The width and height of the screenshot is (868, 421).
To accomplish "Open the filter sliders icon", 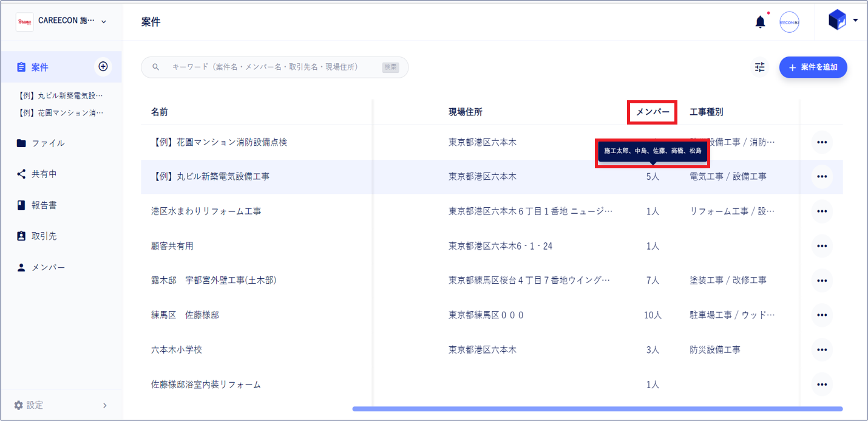I will click(760, 67).
